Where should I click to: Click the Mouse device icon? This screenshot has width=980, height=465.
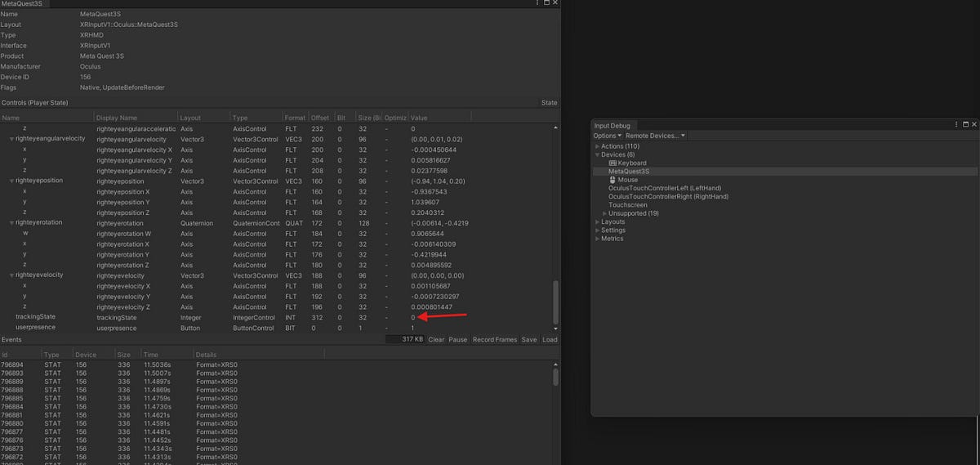(612, 180)
